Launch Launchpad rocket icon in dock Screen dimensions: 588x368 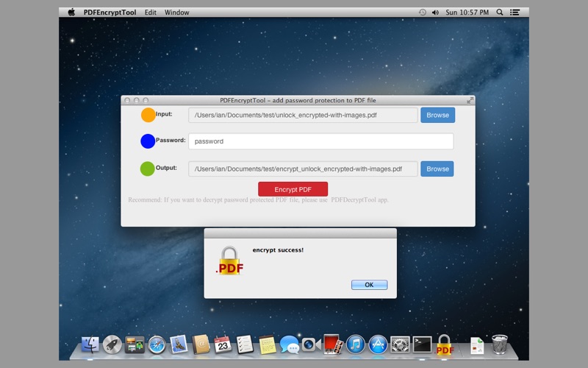112,344
